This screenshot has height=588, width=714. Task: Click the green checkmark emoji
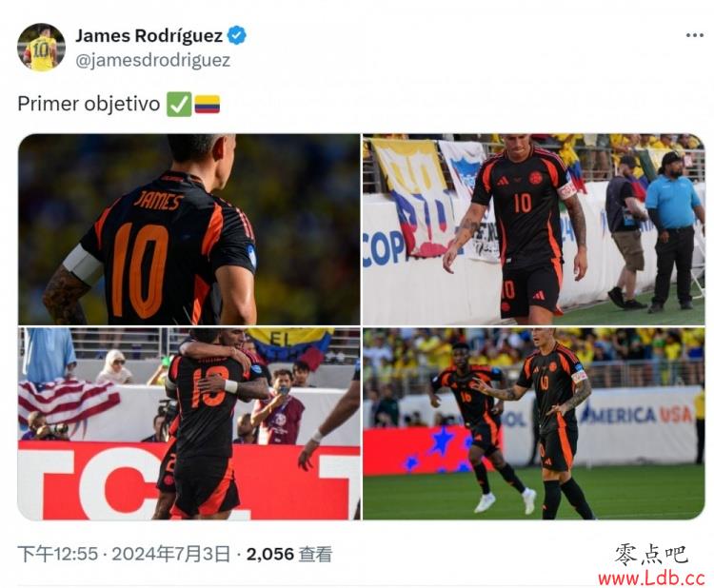(x=179, y=105)
